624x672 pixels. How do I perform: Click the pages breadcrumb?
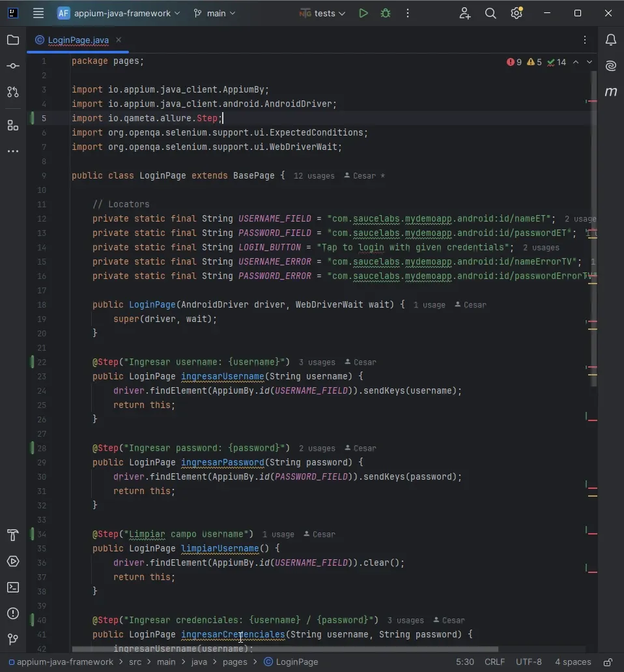(x=234, y=662)
